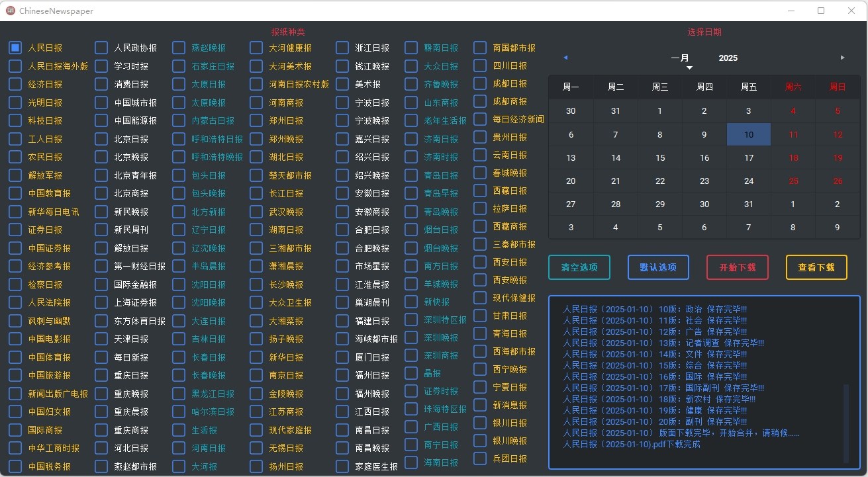The height and width of the screenshot is (477, 868).
Task: Click the 报纸种类 heading
Action: 288,32
